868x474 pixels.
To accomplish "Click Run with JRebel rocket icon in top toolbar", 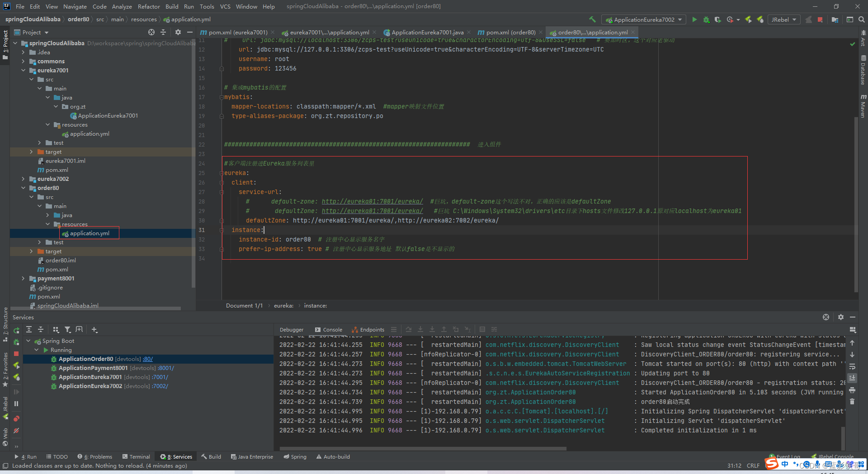I will point(748,19).
